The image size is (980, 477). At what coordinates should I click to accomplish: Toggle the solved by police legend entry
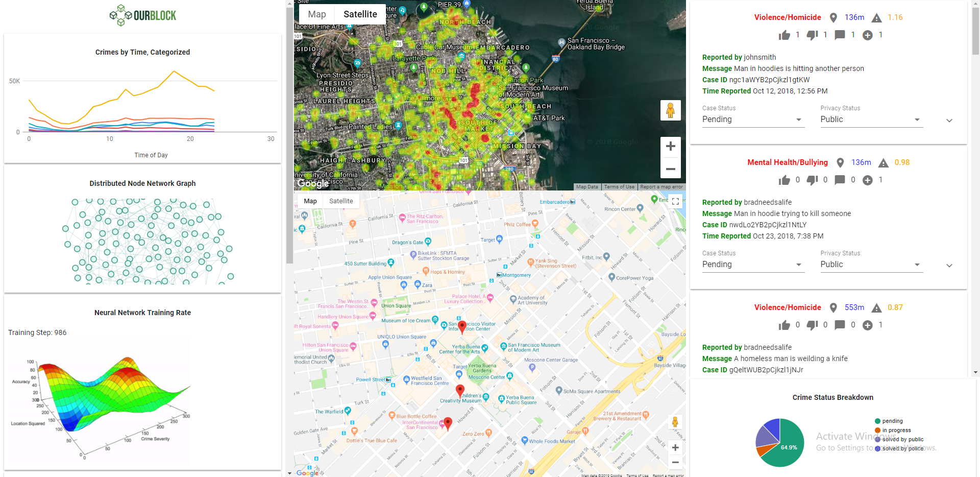point(899,449)
